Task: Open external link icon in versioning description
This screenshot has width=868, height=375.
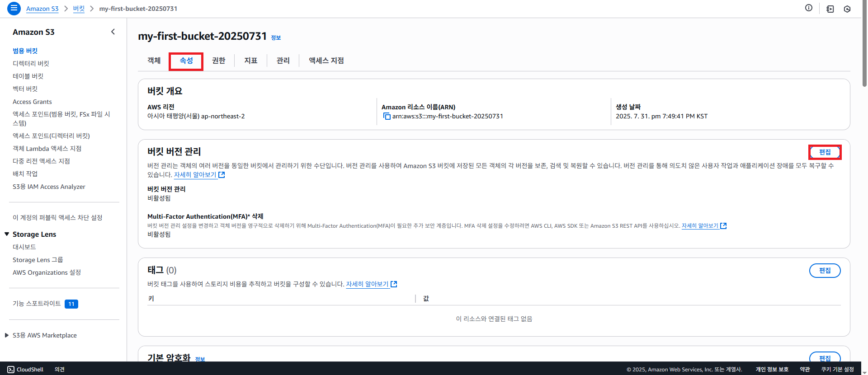Action: coord(222,175)
